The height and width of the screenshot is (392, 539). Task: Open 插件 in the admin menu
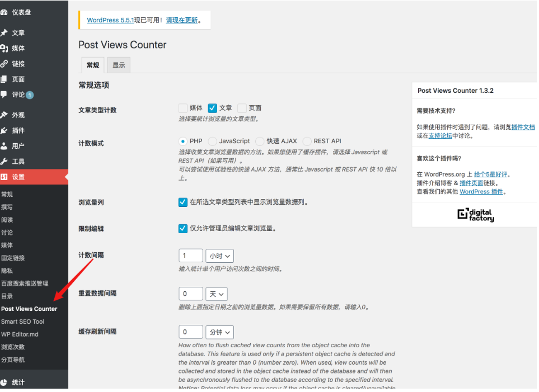coord(18,130)
